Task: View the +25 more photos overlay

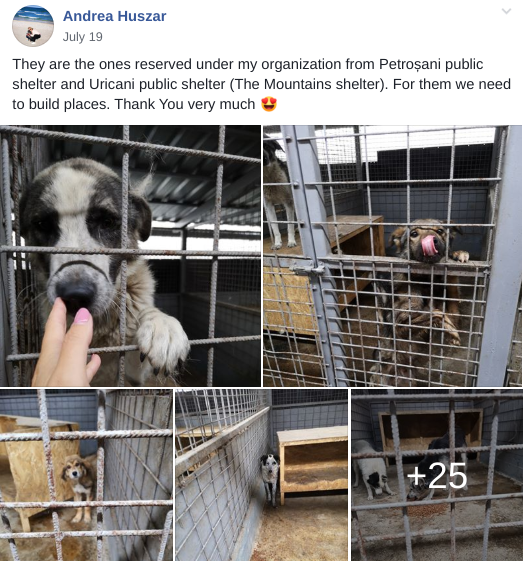Action: tap(437, 475)
